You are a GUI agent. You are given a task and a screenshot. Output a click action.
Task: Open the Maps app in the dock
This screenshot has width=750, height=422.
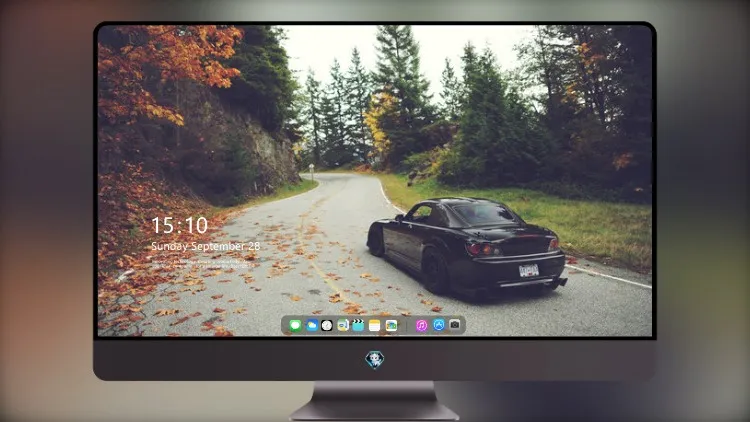[x=343, y=325]
